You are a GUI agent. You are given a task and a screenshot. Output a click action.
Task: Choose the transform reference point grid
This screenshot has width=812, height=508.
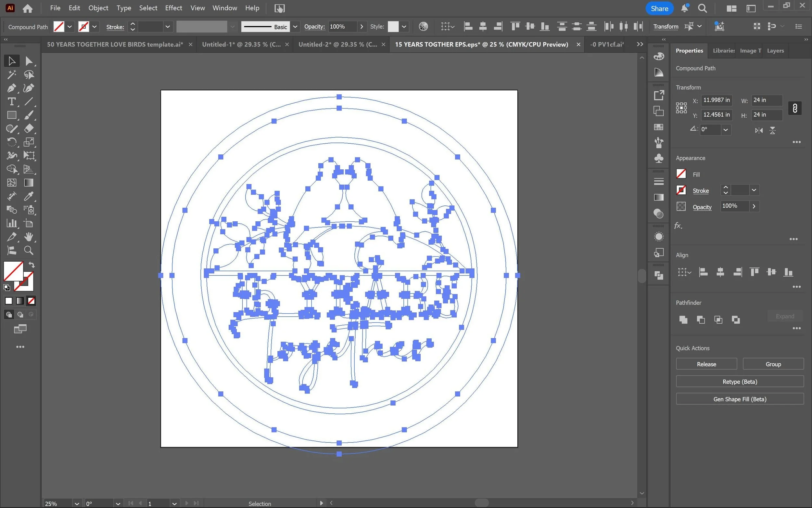(x=681, y=108)
